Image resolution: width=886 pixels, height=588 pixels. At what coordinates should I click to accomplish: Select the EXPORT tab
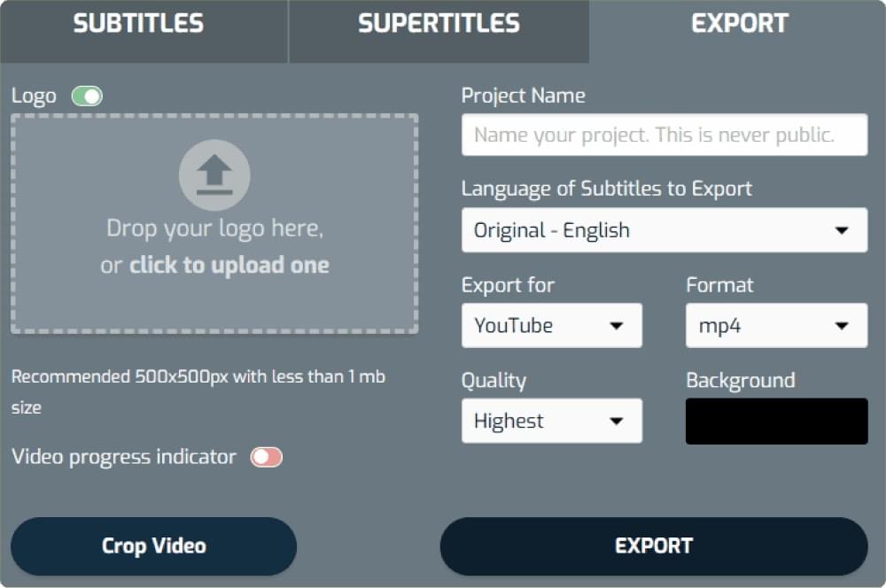(740, 23)
